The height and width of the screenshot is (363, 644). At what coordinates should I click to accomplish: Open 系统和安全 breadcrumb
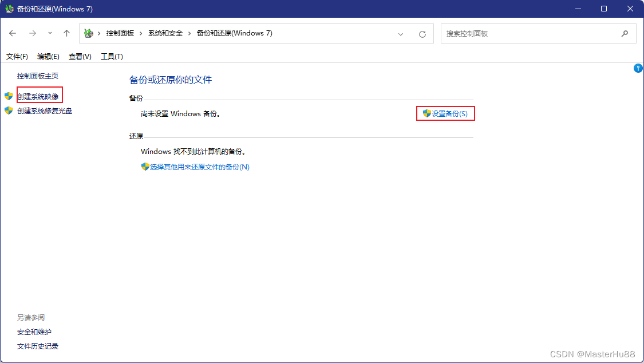click(165, 33)
